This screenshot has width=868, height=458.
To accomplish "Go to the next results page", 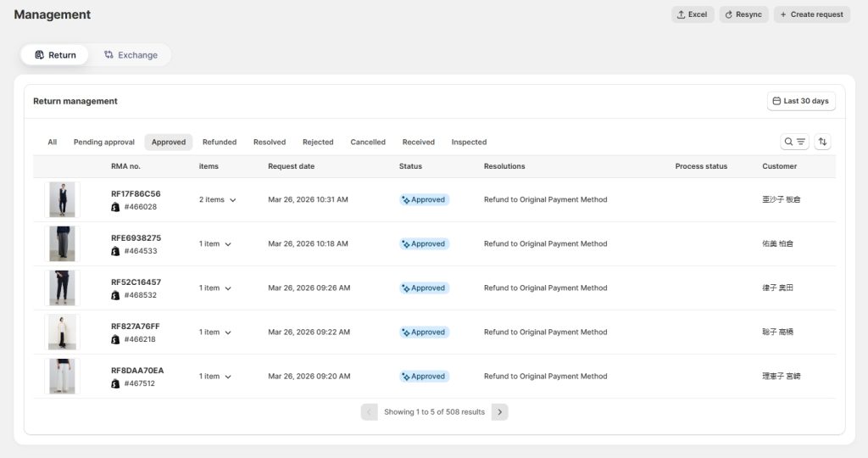I will (x=499, y=412).
